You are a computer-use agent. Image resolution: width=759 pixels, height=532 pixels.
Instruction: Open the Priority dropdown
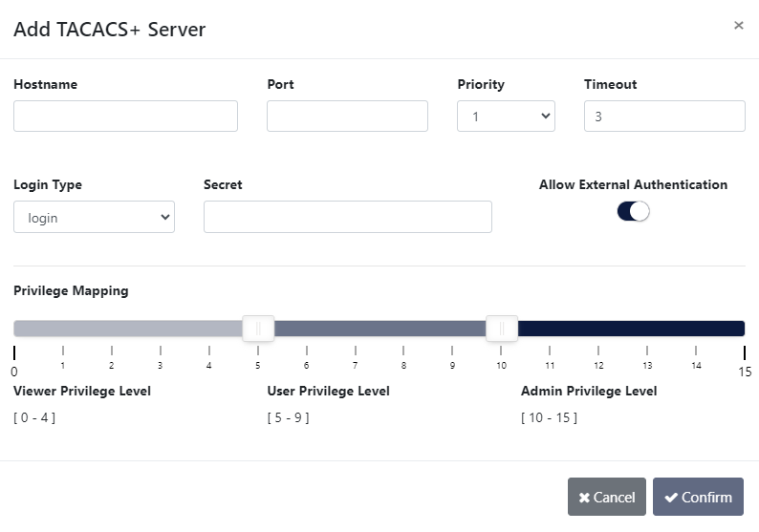click(506, 117)
